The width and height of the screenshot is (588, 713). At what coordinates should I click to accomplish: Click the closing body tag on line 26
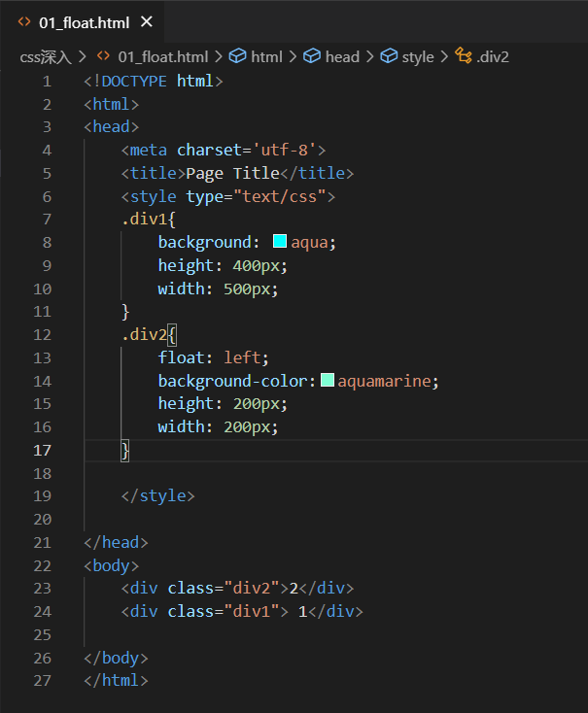tap(116, 659)
